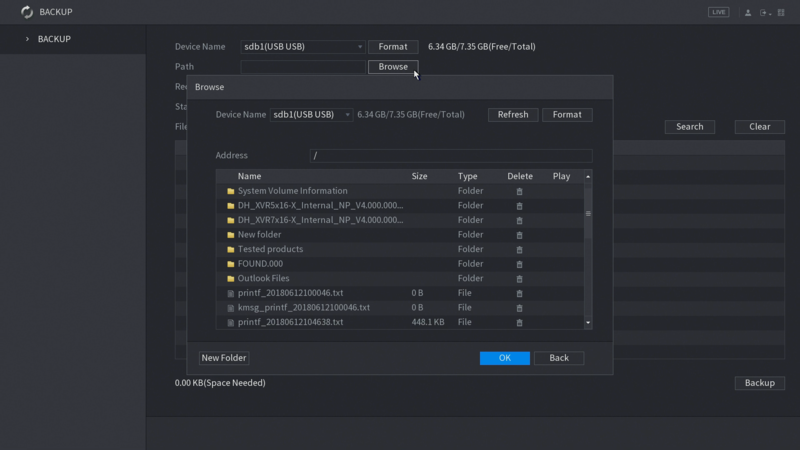Delete the System Volume Information folder via trash icon
The image size is (800, 450).
pyautogui.click(x=519, y=191)
